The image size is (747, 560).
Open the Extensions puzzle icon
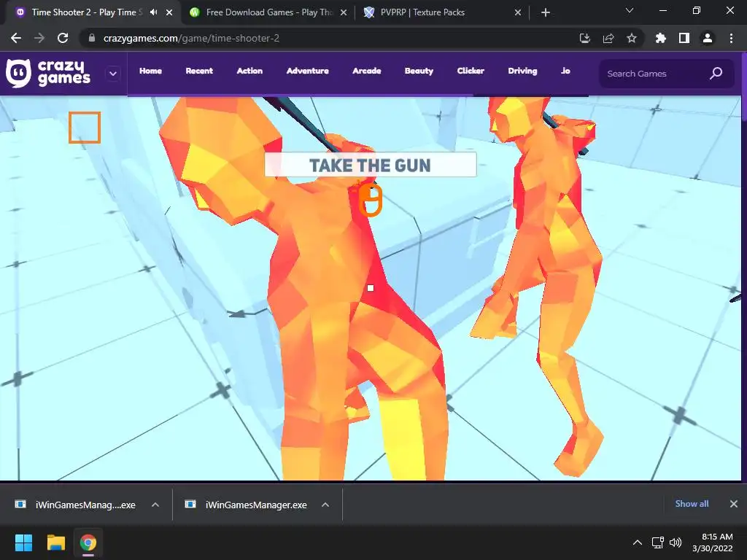pyautogui.click(x=660, y=38)
